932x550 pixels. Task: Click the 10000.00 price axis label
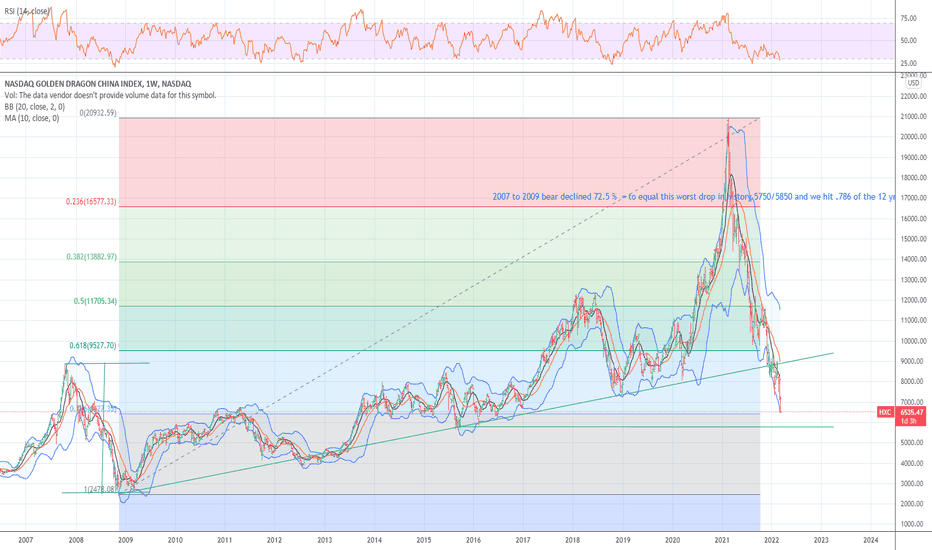(914, 341)
